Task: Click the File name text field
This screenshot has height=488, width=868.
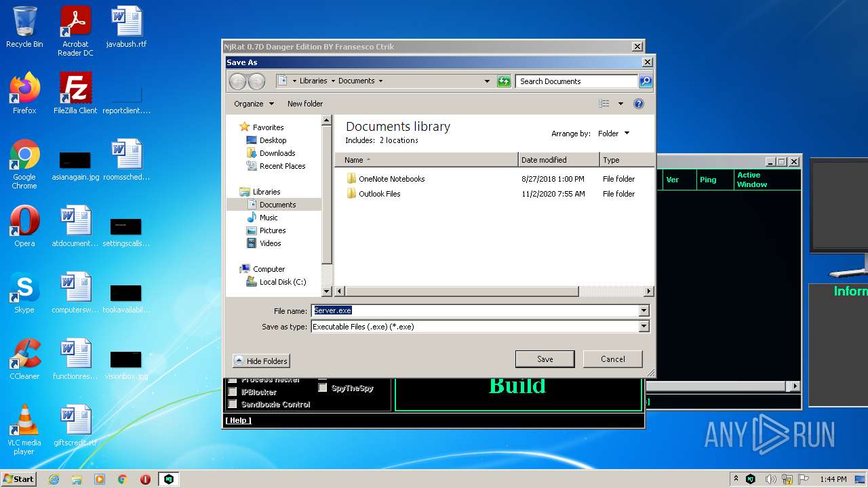Action: (x=475, y=310)
